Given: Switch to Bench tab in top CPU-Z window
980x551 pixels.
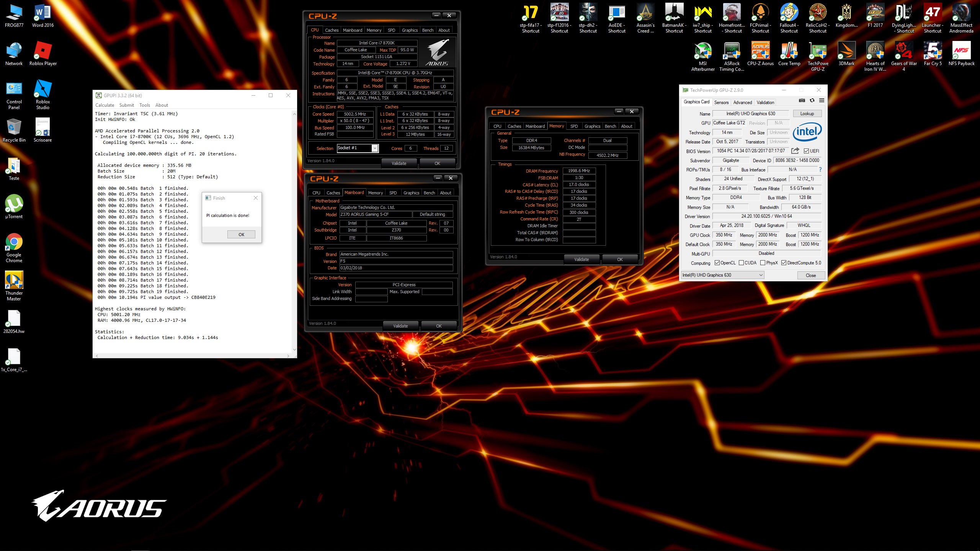Looking at the screenshot, I should pos(428,30).
